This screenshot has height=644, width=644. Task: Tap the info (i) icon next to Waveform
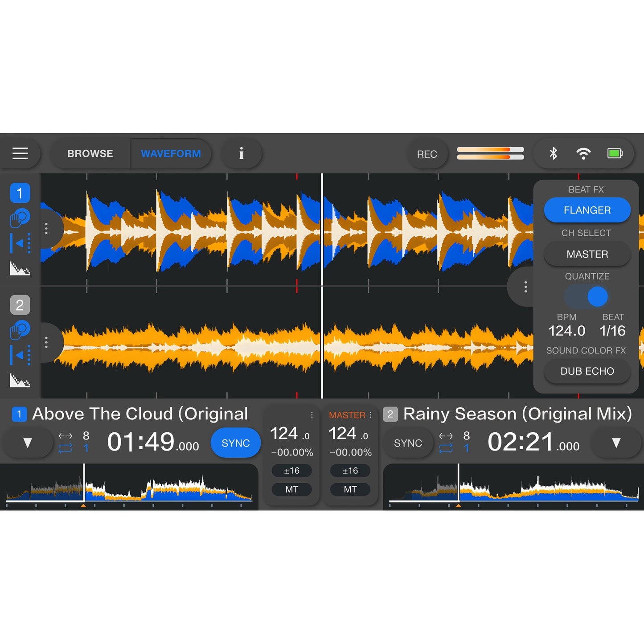click(241, 153)
